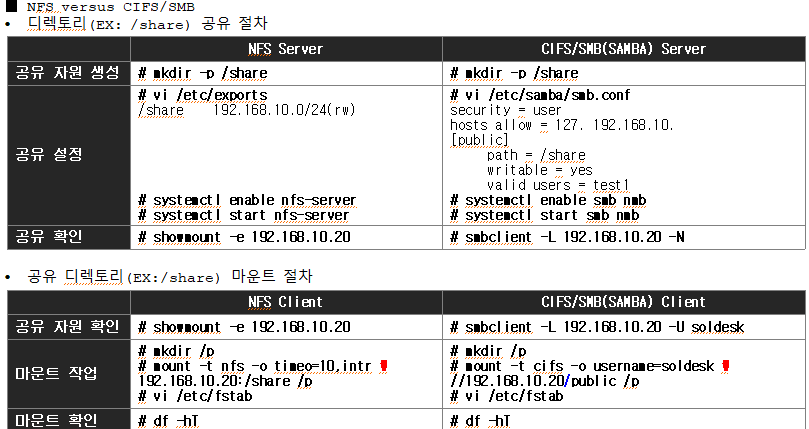Select the "NFS Client" column header
Image resolution: width=809 pixels, height=429 pixels.
pyautogui.click(x=285, y=302)
